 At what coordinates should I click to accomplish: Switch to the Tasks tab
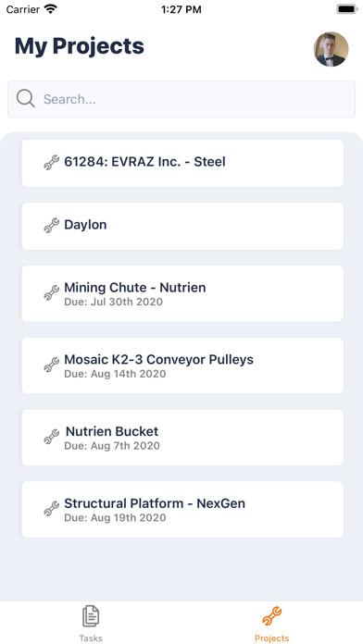pyautogui.click(x=91, y=624)
